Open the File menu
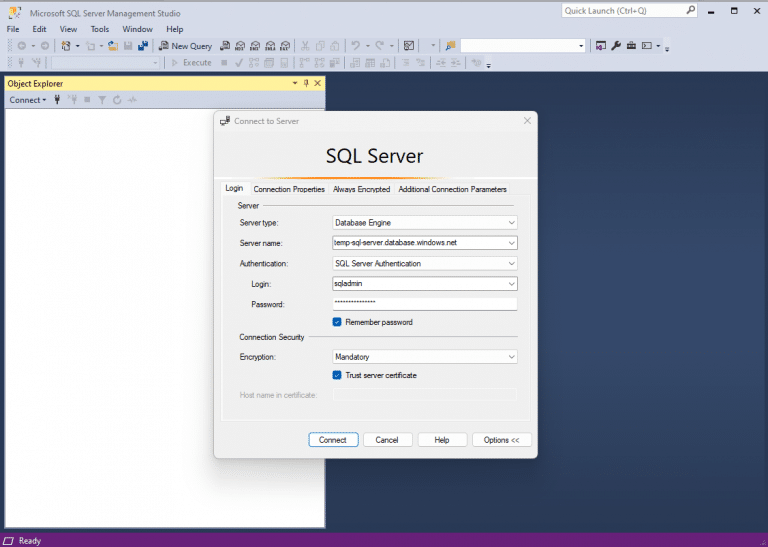768x547 pixels. click(x=13, y=29)
